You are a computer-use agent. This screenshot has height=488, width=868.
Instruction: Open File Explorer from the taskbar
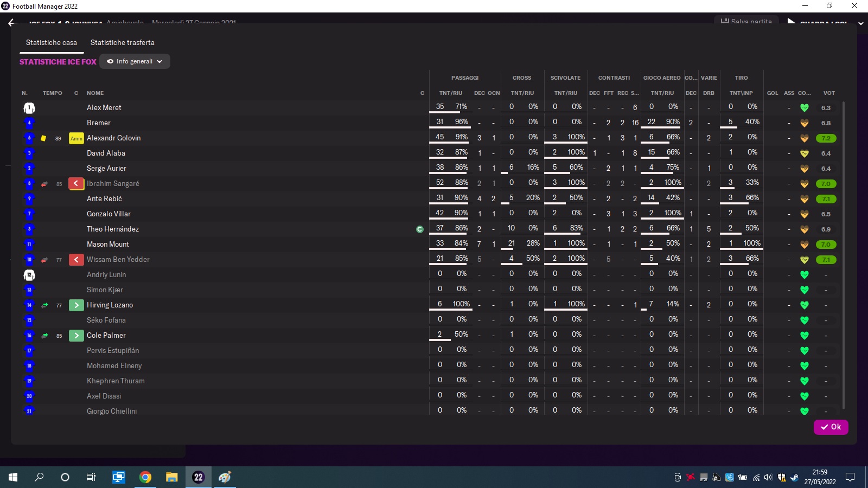[171, 477]
